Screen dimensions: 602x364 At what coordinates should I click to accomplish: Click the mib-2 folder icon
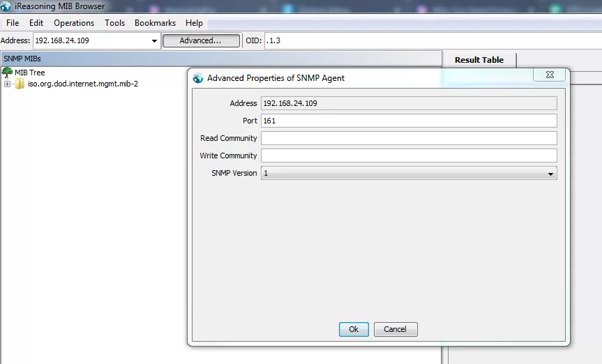click(x=20, y=84)
